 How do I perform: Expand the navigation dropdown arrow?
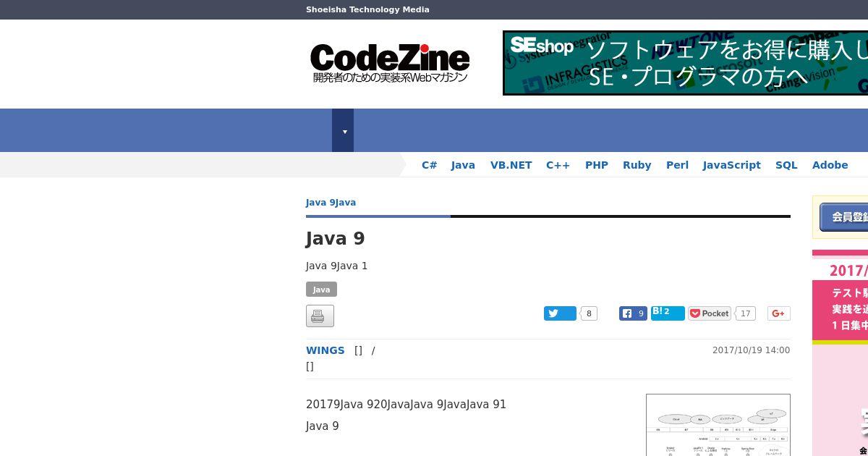click(x=343, y=130)
